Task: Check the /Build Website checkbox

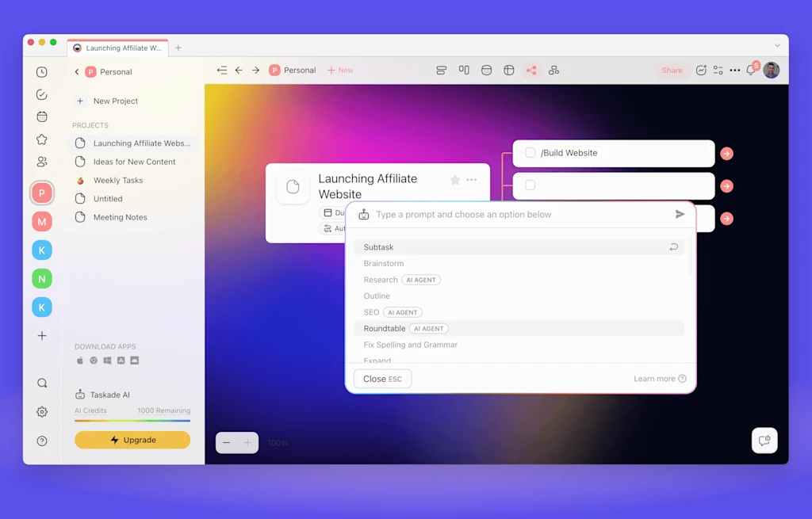Action: coord(530,153)
